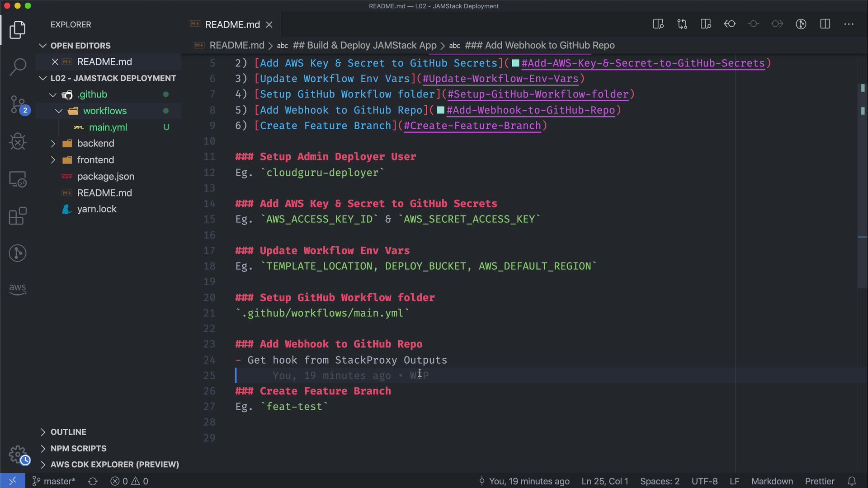Open notifications bell in status bar
The height and width of the screenshot is (488, 868).
tap(852, 481)
